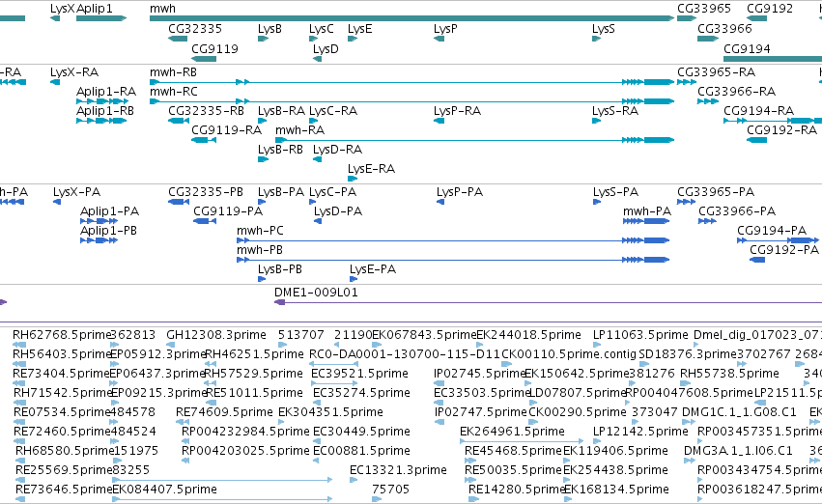Click the CG32335-PB protein feature
The image size is (822, 504).
click(x=179, y=202)
